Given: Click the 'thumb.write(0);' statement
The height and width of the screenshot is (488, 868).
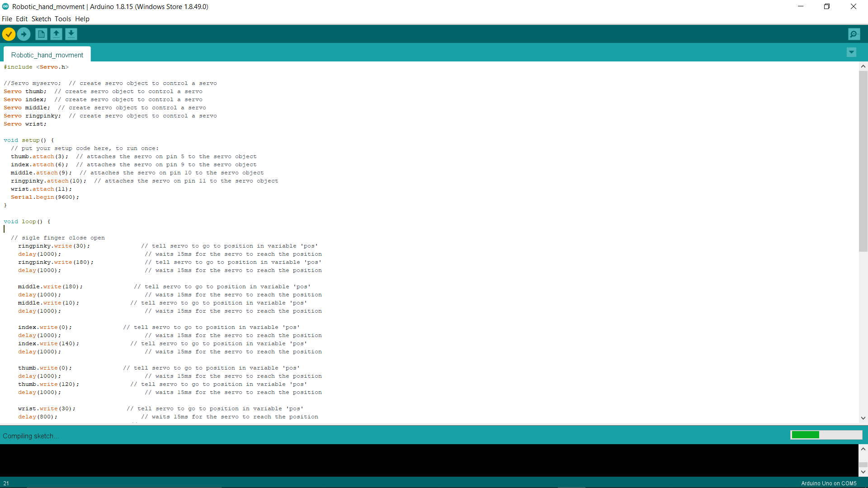Looking at the screenshot, I should coord(45,368).
